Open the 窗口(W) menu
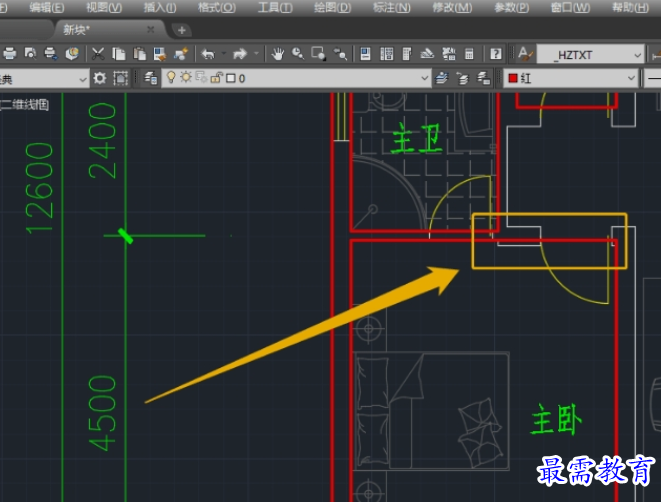 point(570,8)
